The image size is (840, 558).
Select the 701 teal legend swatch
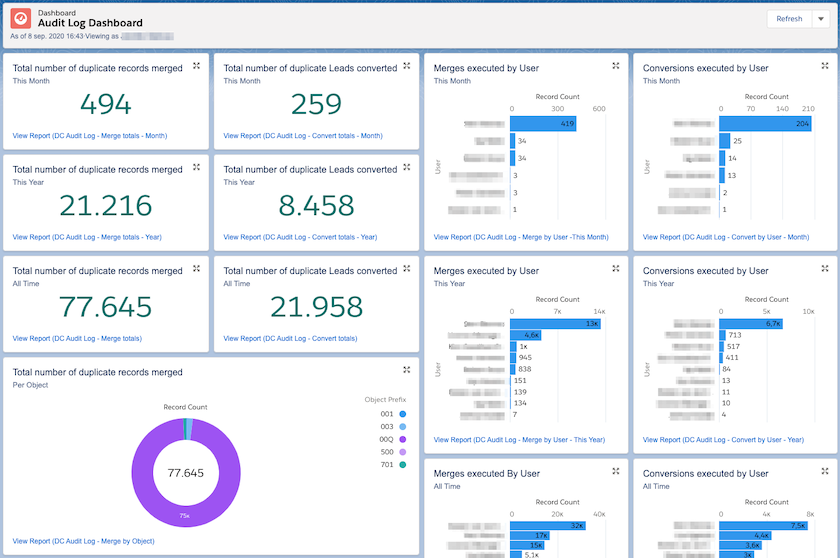click(x=403, y=465)
